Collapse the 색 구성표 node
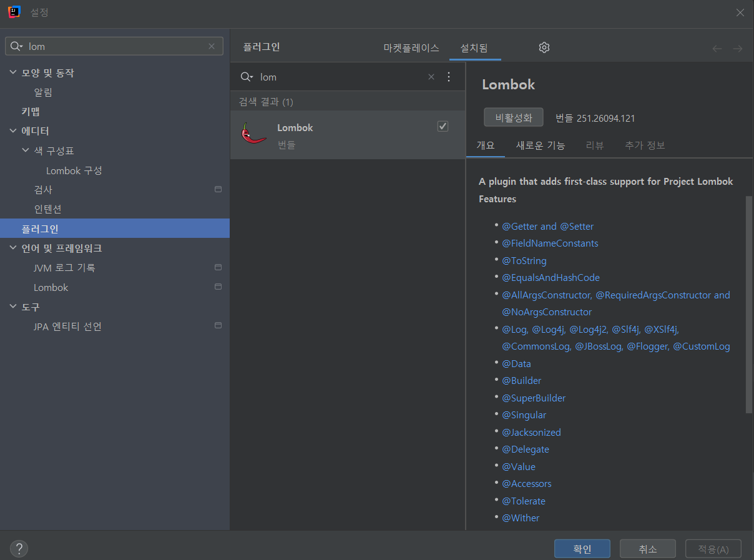This screenshot has height=560, width=754. click(26, 150)
